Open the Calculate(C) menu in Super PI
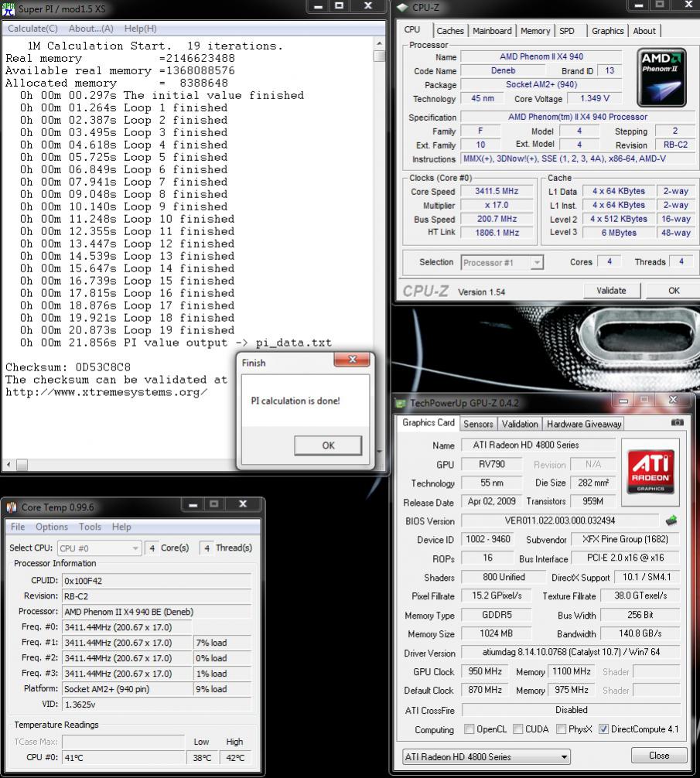This screenshot has height=778, width=700. (32, 29)
